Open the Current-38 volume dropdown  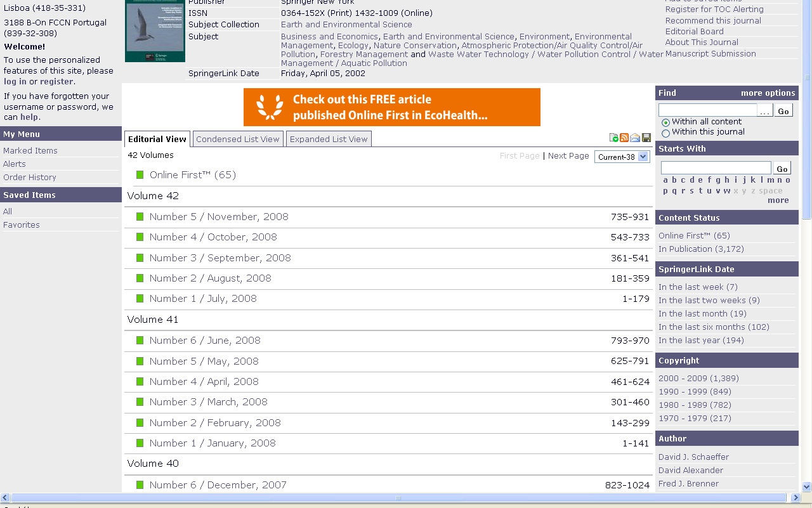(x=622, y=157)
